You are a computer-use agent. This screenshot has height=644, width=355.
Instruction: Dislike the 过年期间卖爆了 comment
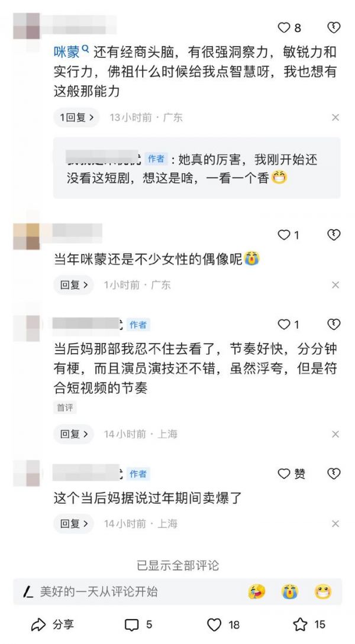click(x=334, y=474)
